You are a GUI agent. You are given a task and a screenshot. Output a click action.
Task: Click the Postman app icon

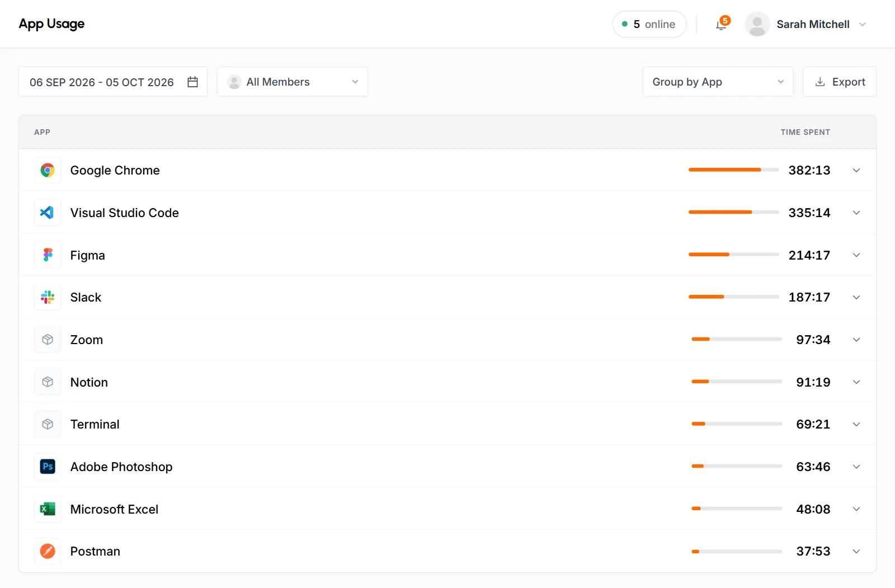[x=48, y=551]
